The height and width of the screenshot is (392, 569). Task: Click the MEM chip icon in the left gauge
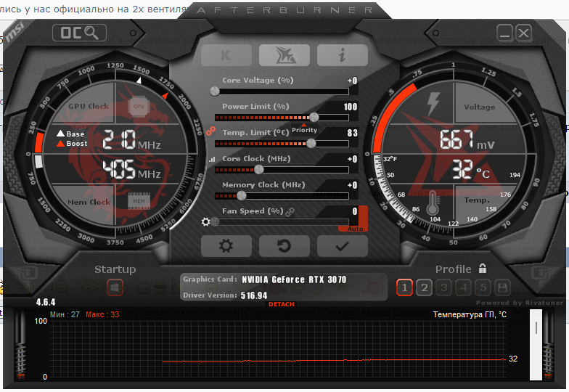(139, 201)
